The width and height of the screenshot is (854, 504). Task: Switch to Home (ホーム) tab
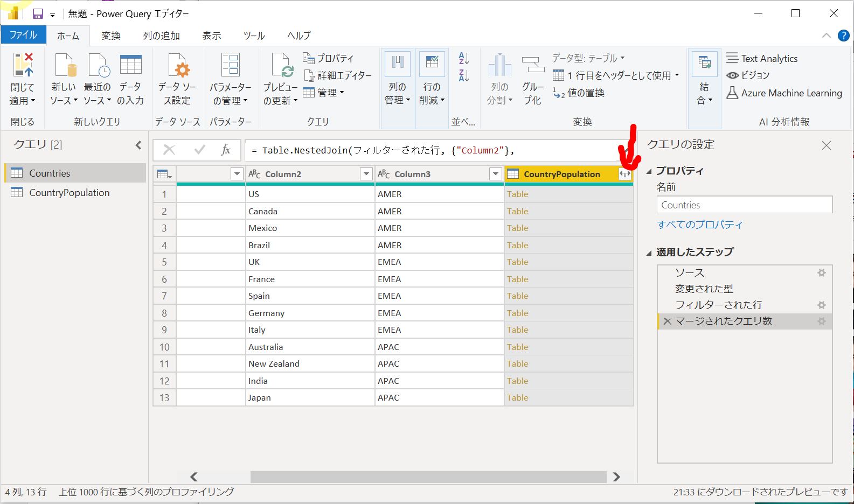coord(68,36)
